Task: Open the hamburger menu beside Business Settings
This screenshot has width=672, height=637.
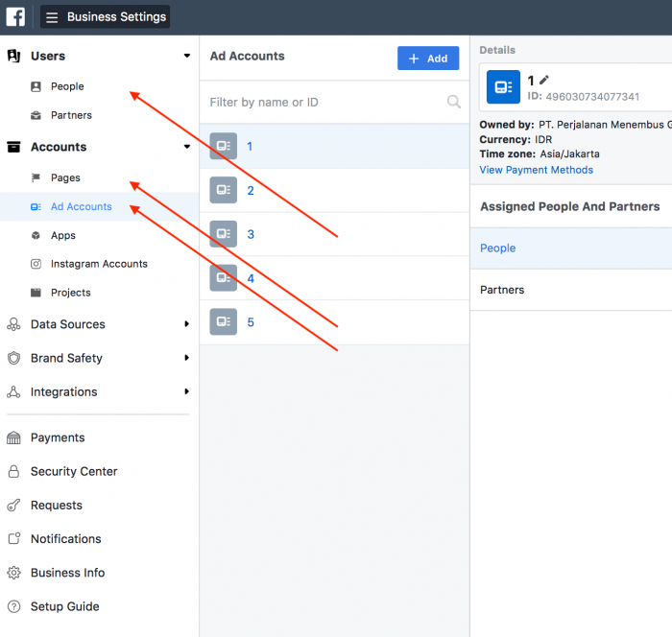Action: [52, 17]
